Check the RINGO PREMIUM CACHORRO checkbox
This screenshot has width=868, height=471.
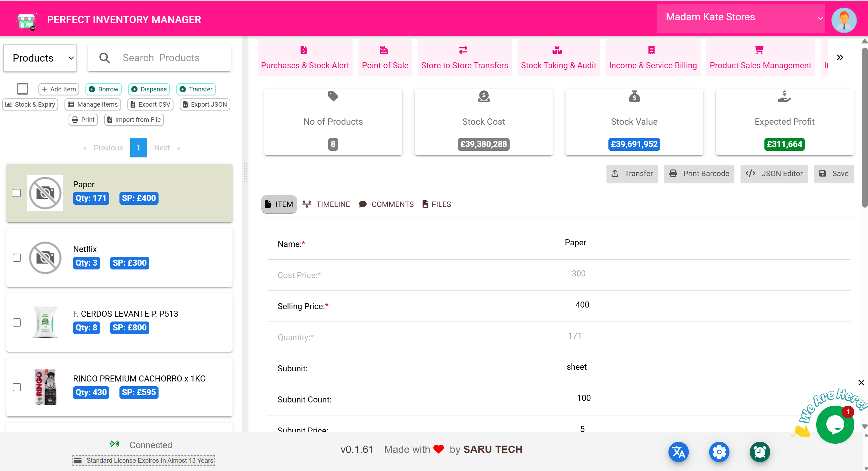[17, 387]
